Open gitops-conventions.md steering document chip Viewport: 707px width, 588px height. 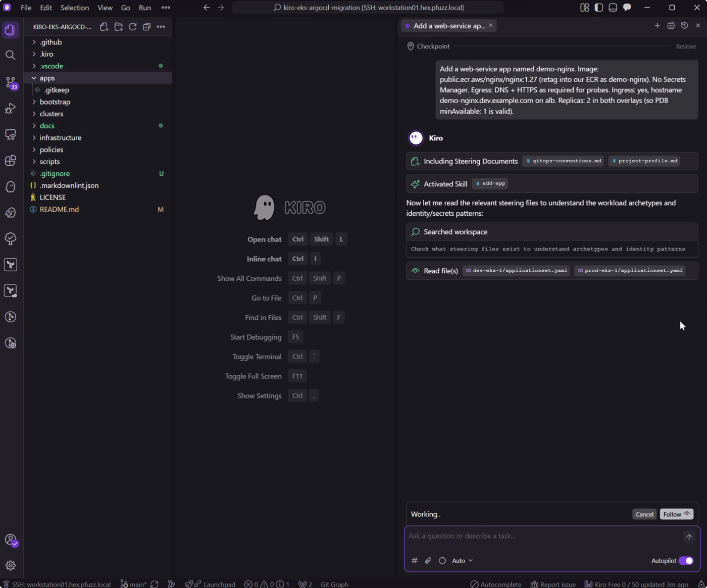[x=563, y=161]
